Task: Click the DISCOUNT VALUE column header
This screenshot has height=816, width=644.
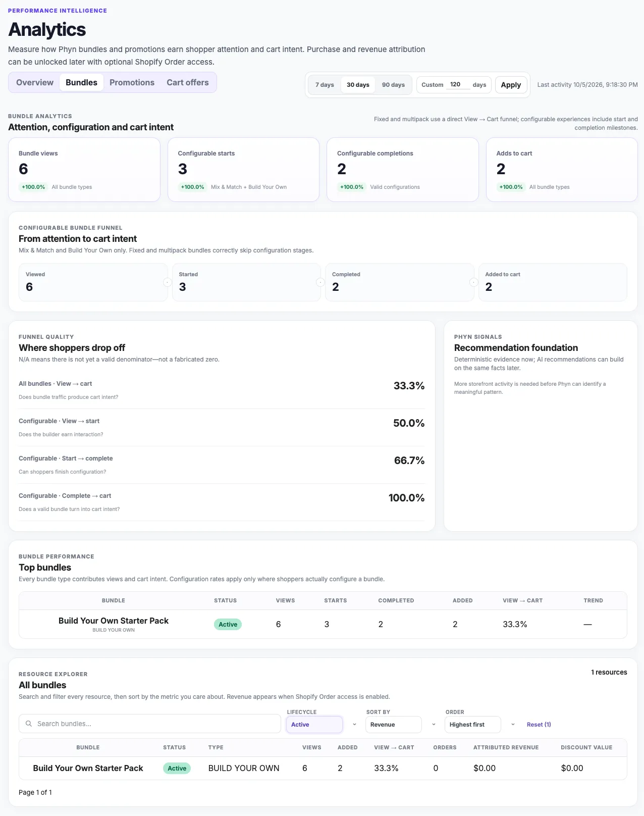Action: 586,748
